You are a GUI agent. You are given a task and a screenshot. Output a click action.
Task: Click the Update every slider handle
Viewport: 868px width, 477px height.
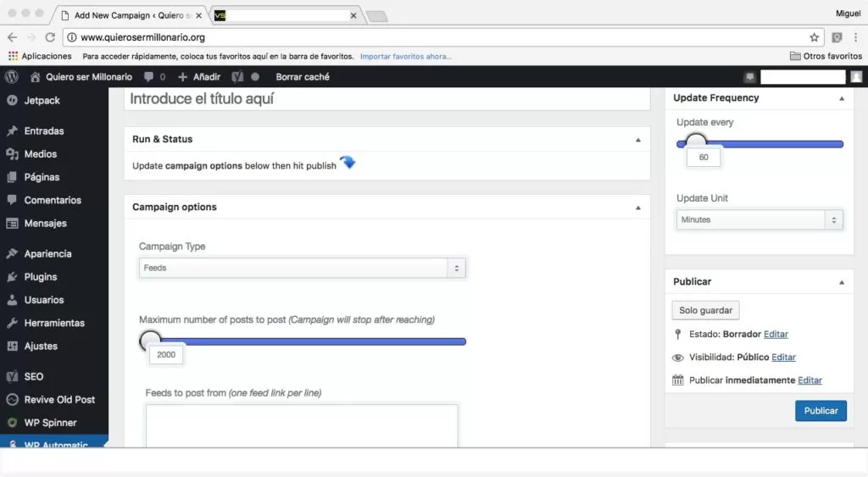coord(696,141)
